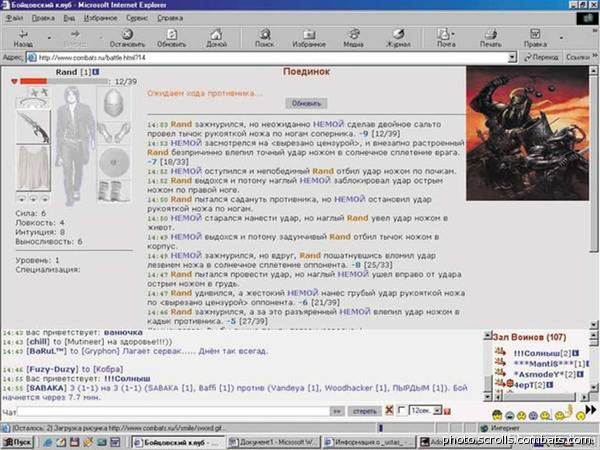Open the Файл menu
600x450 pixels.
click(14, 18)
